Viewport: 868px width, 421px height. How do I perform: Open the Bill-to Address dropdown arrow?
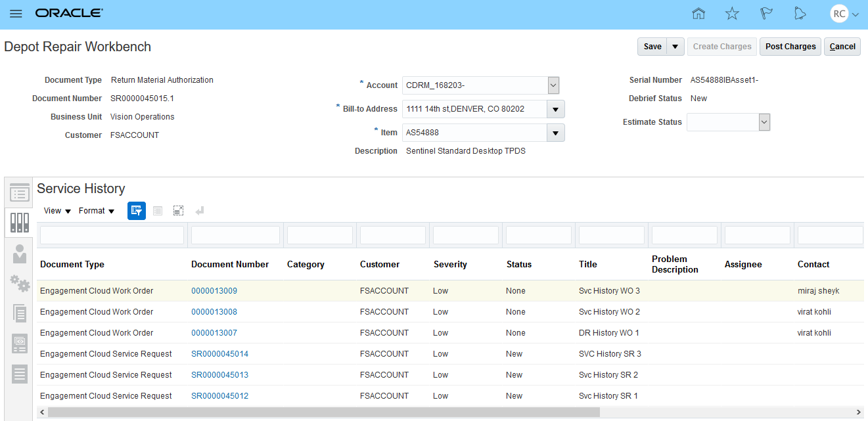[556, 109]
